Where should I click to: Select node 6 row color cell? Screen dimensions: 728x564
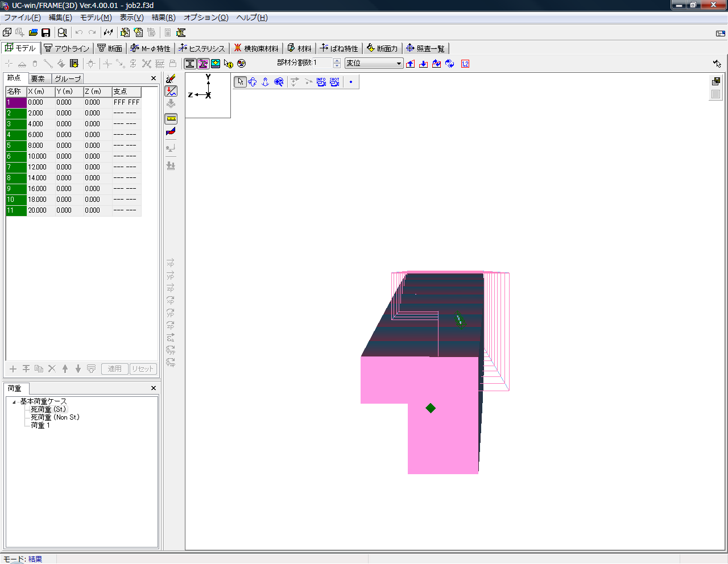pyautogui.click(x=16, y=156)
